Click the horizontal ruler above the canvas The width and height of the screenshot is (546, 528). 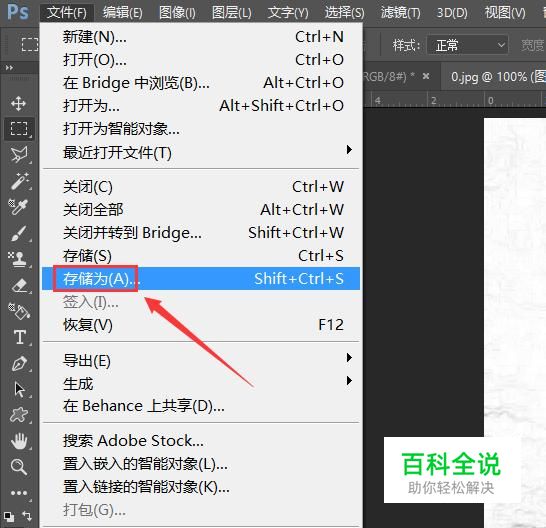pos(454,100)
